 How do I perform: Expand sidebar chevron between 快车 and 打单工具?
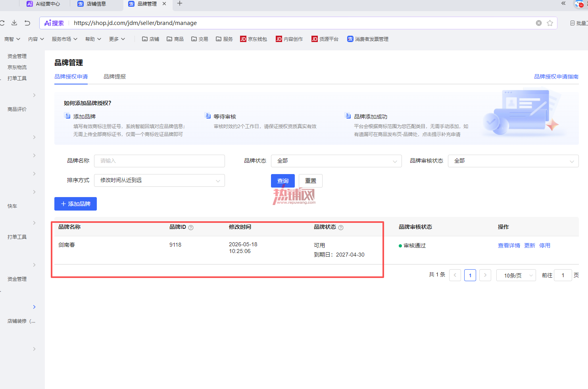(x=35, y=223)
